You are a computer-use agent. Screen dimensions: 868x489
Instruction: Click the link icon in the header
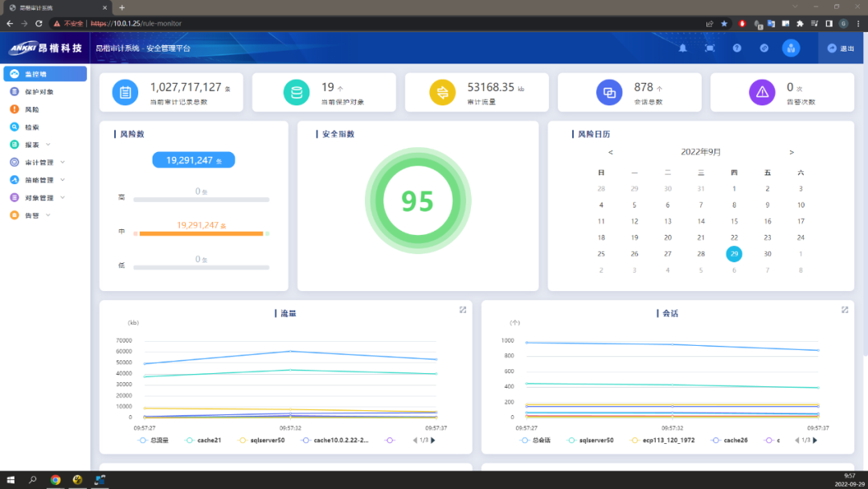pos(764,48)
